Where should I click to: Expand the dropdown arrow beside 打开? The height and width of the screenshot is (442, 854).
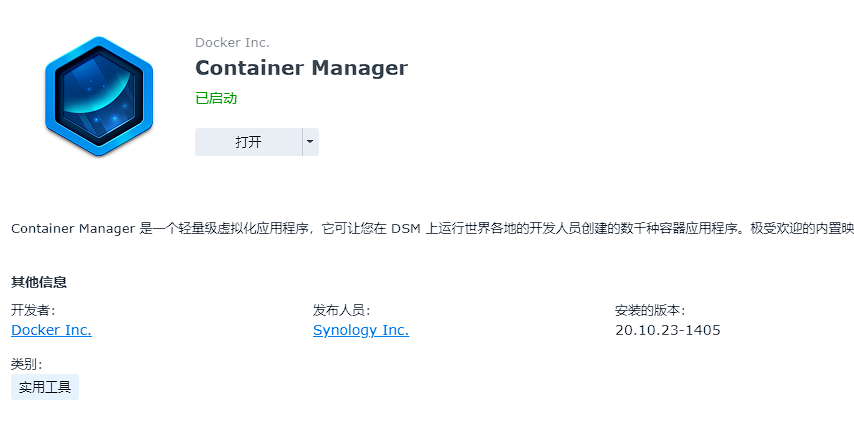[310, 142]
